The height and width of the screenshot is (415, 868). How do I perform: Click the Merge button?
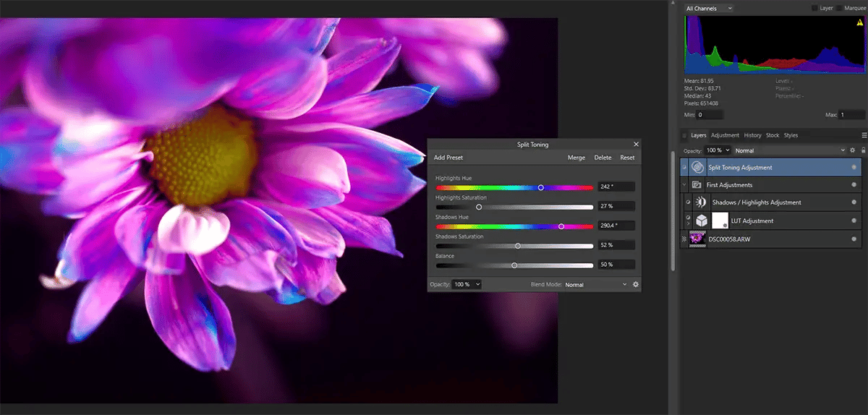pos(576,158)
